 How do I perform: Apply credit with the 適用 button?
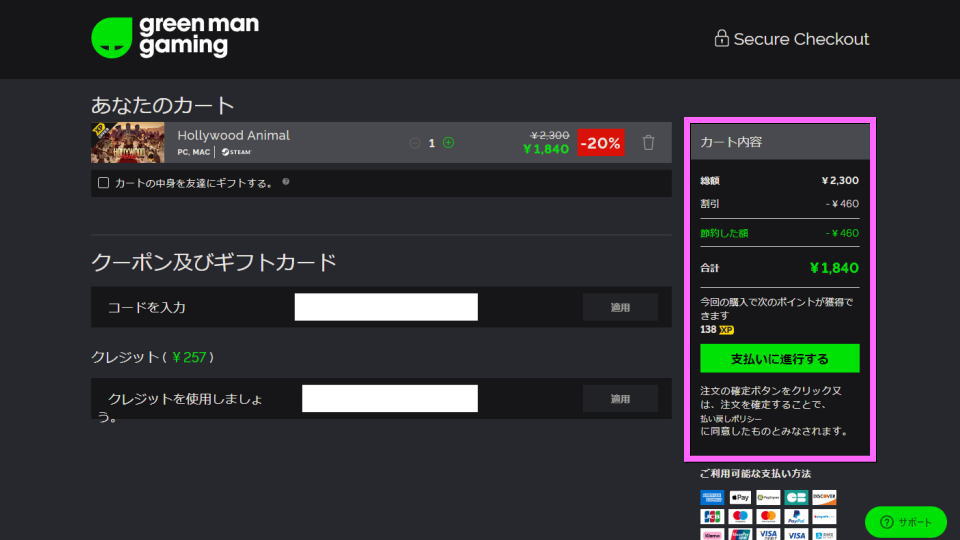(x=620, y=399)
